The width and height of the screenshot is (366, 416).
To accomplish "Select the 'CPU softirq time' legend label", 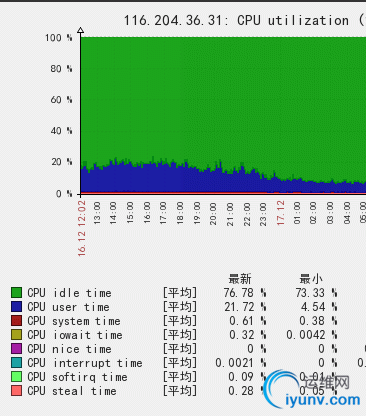I will tap(77, 377).
